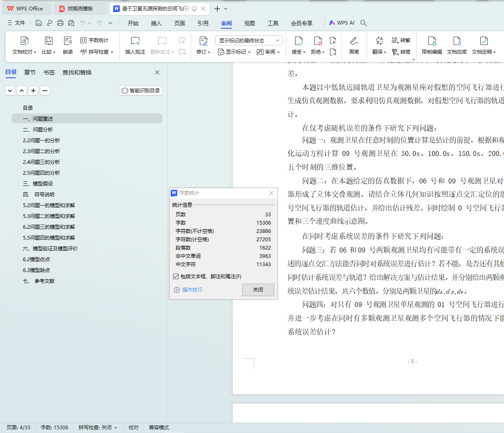This screenshot has width=504, height=433.
Task: Click the 拒绝 reject changes icon
Action: point(318,41)
